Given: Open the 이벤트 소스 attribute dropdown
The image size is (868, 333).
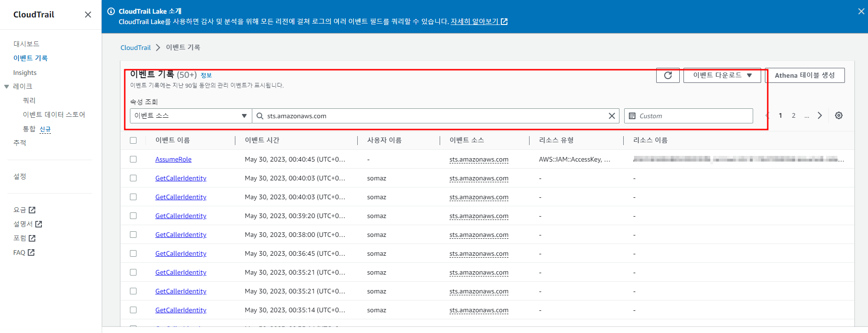Looking at the screenshot, I should pos(191,116).
